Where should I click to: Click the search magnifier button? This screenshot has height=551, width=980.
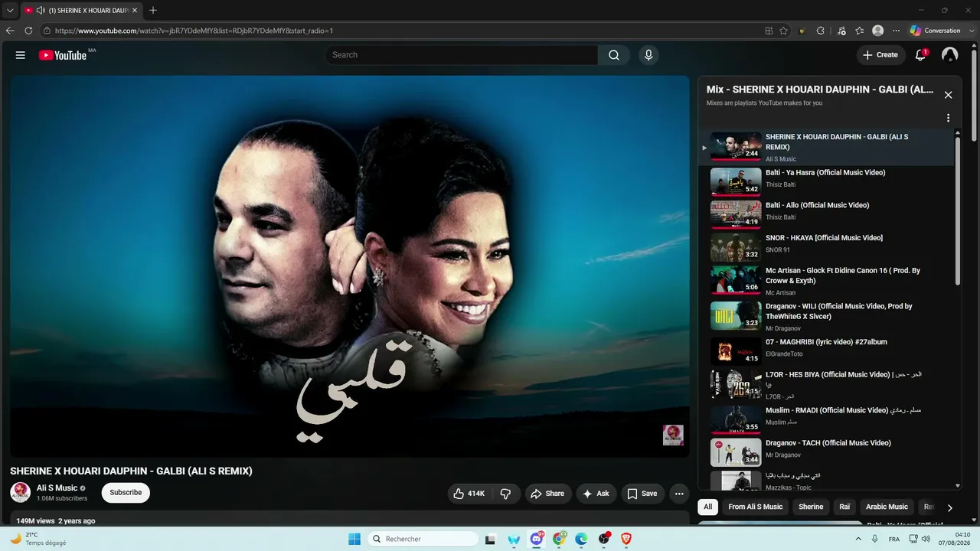(614, 55)
